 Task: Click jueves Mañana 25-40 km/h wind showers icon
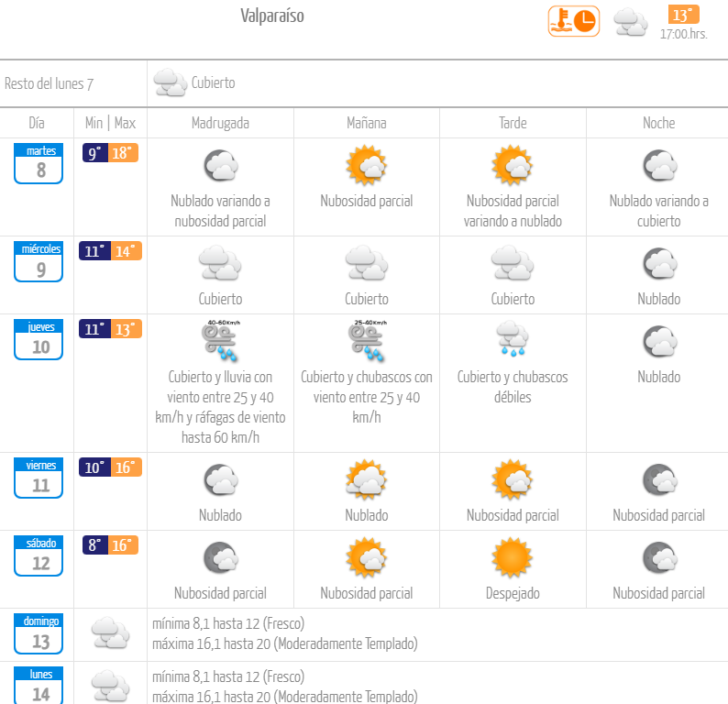click(x=369, y=341)
